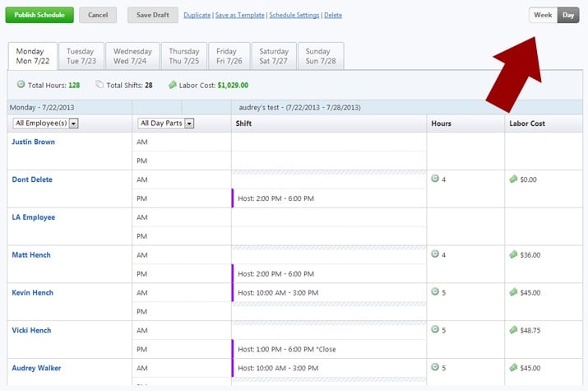Click the money icon next to $48.75

[x=513, y=330]
